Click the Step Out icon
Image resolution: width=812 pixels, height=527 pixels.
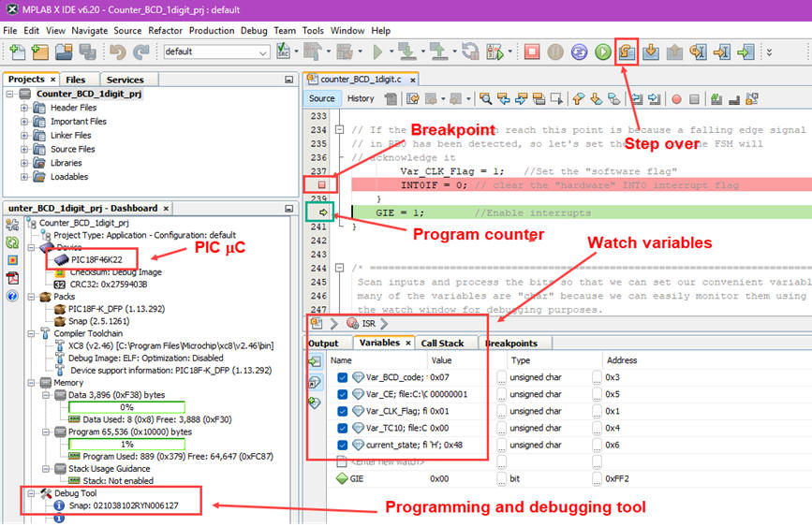click(x=674, y=51)
